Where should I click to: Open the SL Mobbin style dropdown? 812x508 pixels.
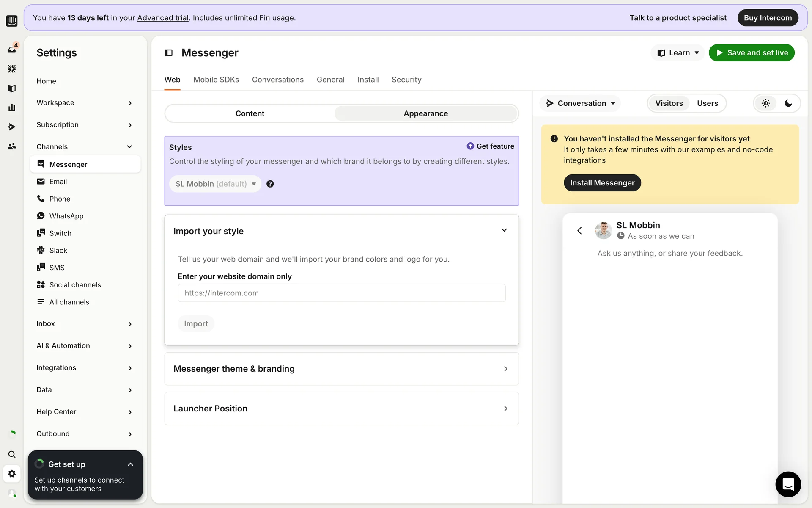coord(215,184)
